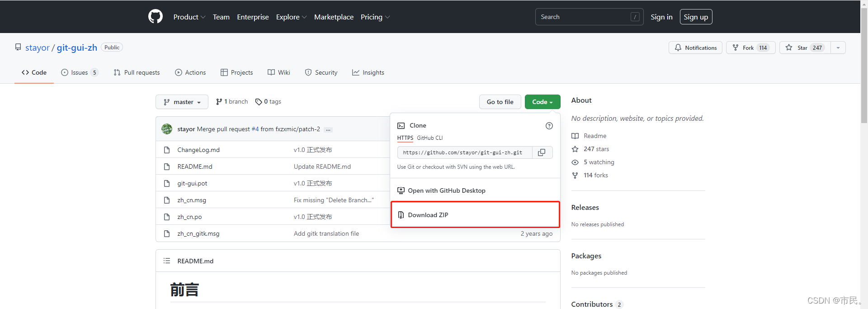Switch to the Code tab
Viewport: 868px width, 309px height.
click(34, 72)
